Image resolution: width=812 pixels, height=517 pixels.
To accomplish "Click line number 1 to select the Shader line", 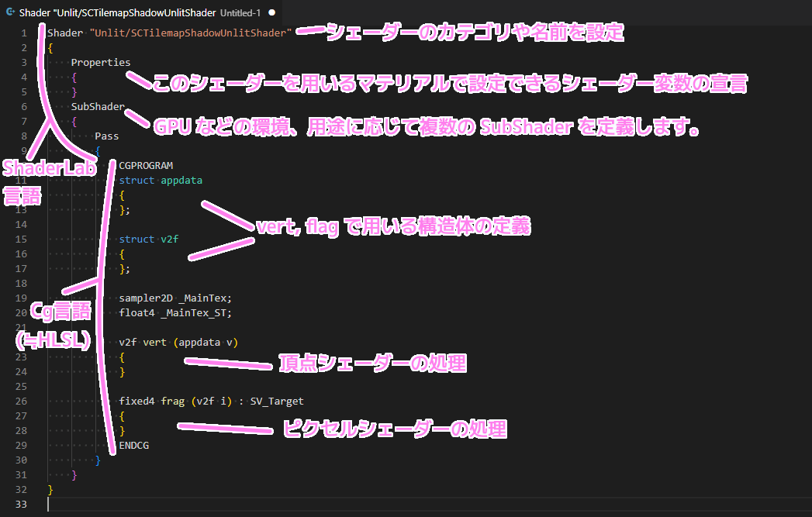I will [x=23, y=33].
